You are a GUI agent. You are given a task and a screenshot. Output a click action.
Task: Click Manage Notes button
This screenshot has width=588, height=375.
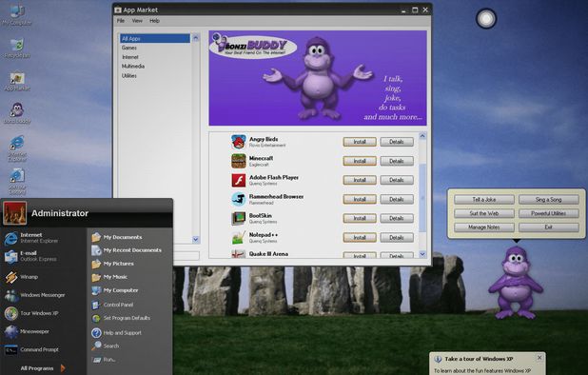(484, 227)
